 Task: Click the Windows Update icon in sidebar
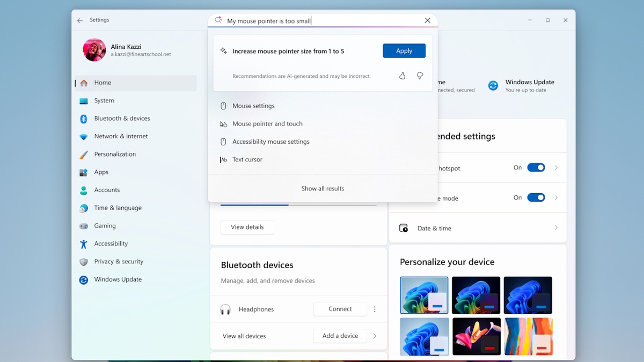tap(84, 280)
